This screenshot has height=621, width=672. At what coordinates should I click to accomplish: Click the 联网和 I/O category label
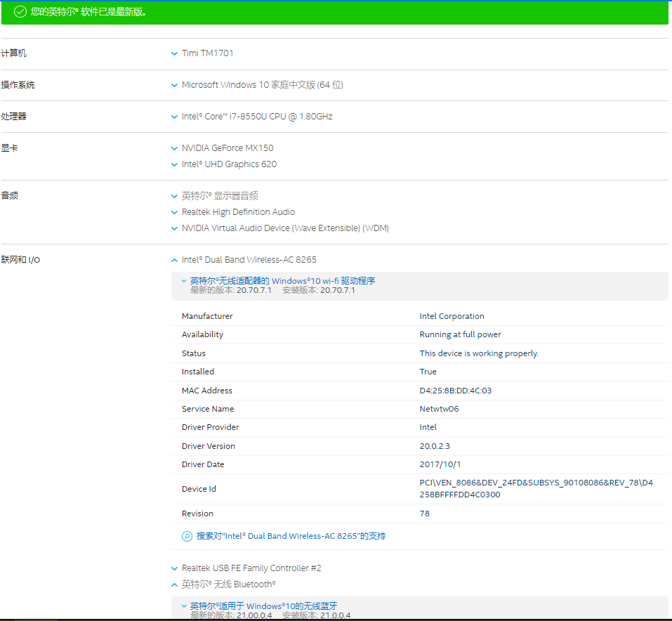(20, 259)
